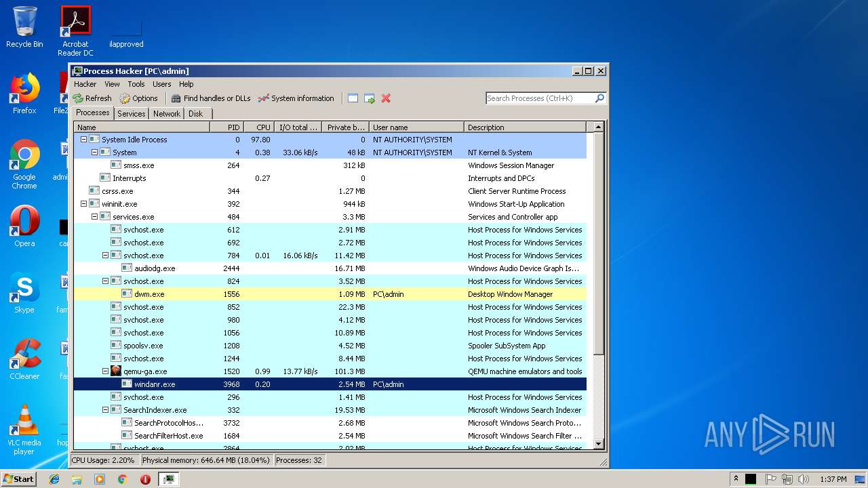Sort by the User name column header
This screenshot has height=488, width=868.
click(x=416, y=127)
